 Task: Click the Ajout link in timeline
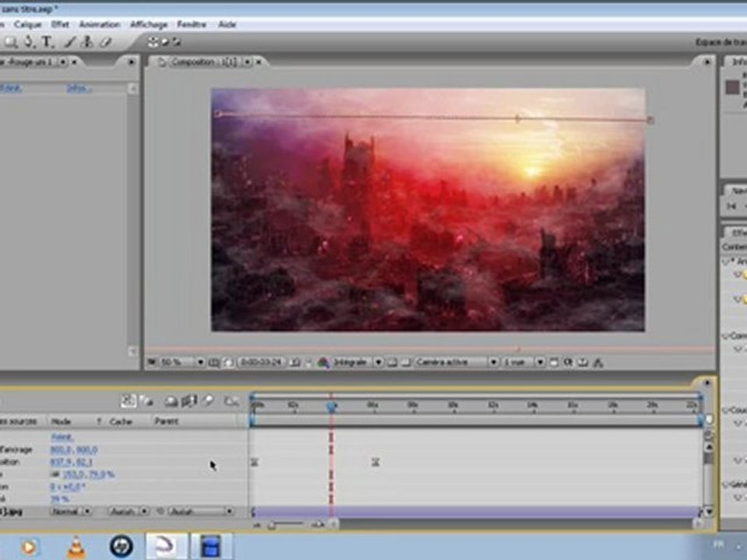(62, 437)
